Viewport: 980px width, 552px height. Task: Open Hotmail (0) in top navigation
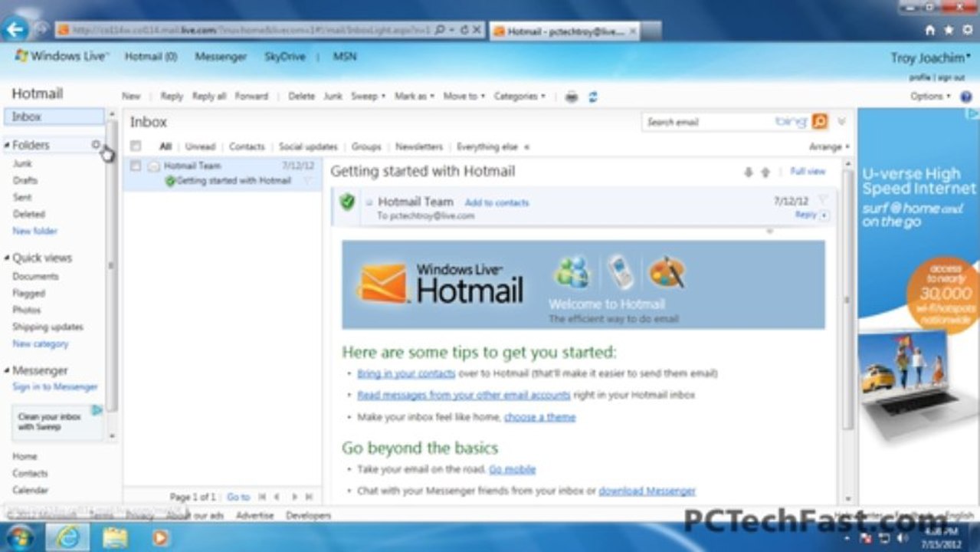(x=151, y=57)
